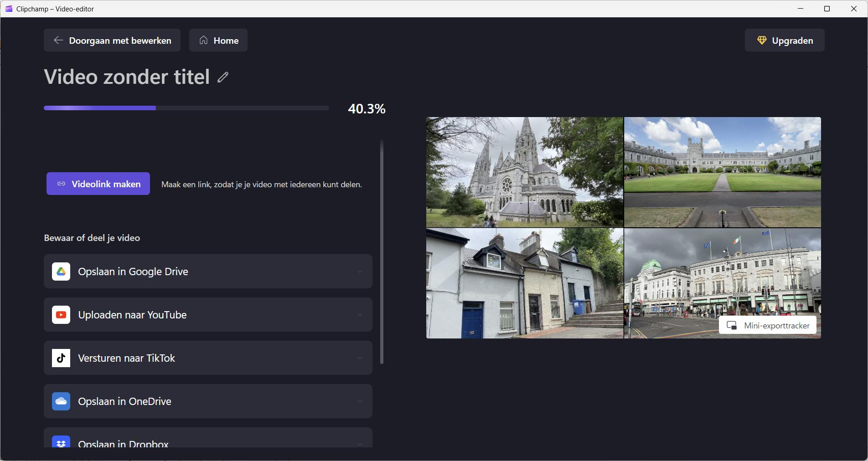Image resolution: width=868 pixels, height=461 pixels.
Task: Minimize the Clipchamp window
Action: [801, 9]
